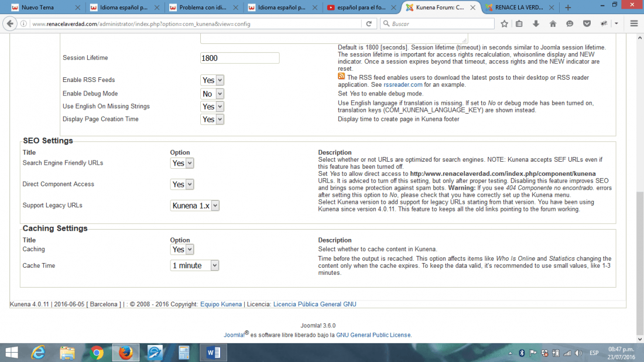This screenshot has height=362, width=644.
Task: Click the RSS feed orange icon
Action: (341, 76)
